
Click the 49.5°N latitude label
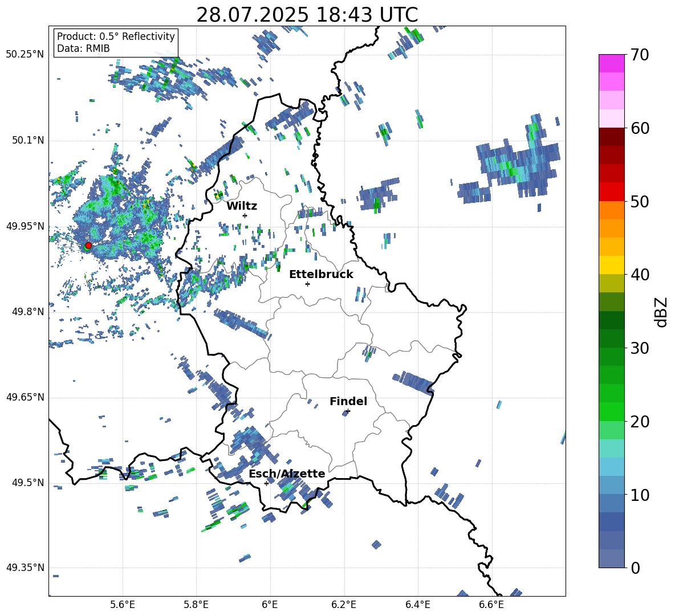click(x=27, y=483)
